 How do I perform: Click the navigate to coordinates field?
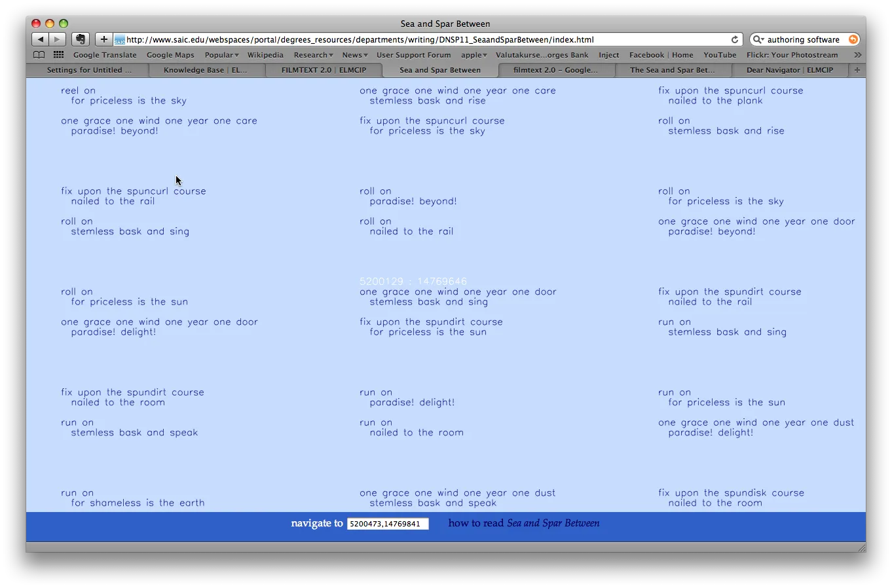point(387,524)
